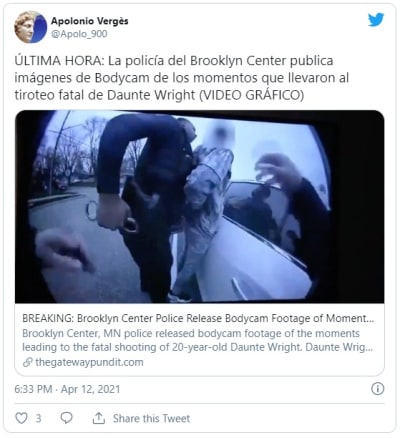The image size is (400, 438).
Task: Open the bodycam footage preview image
Action: pyautogui.click(x=199, y=206)
